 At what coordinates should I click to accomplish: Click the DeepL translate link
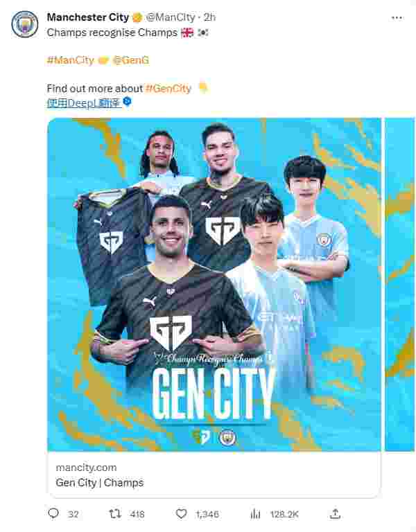point(84,103)
